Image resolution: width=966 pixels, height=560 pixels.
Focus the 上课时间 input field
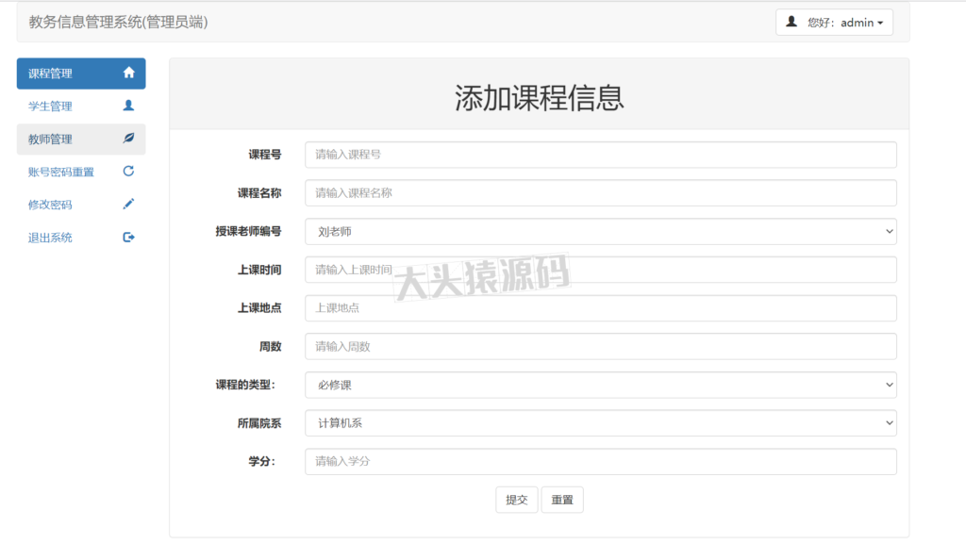(601, 270)
